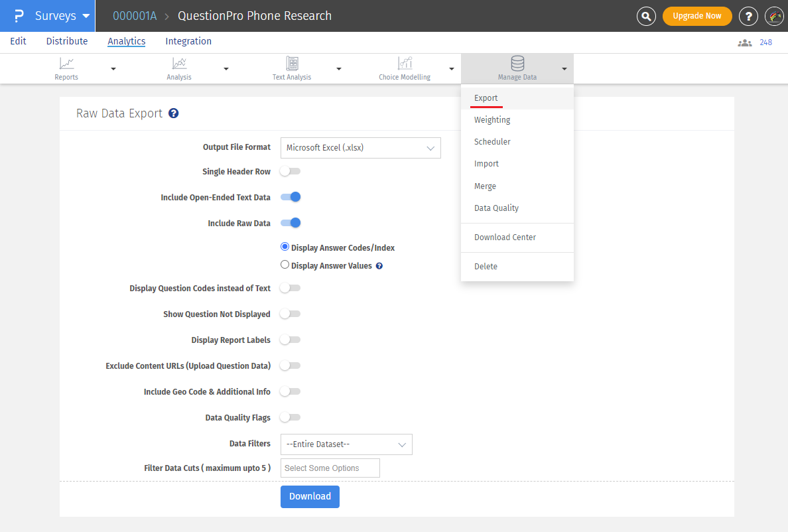
Task: Select the Analysis icon in the toolbar
Action: [179, 64]
